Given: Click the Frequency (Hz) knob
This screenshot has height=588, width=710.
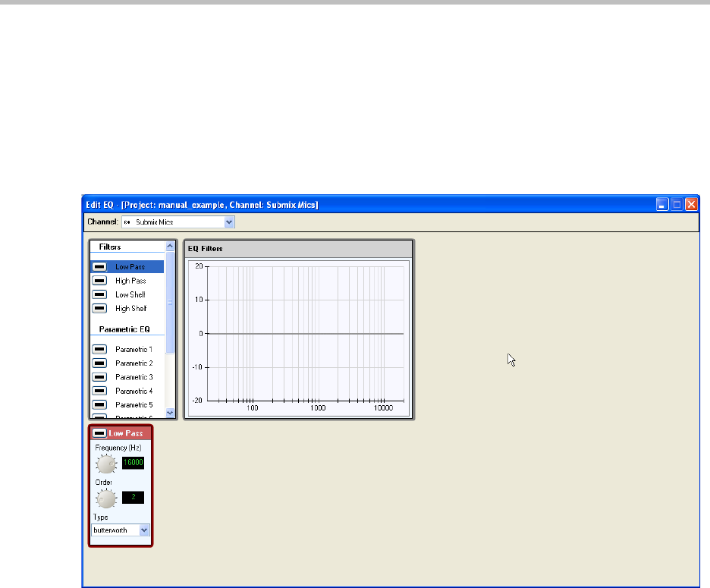Looking at the screenshot, I should click(x=106, y=464).
